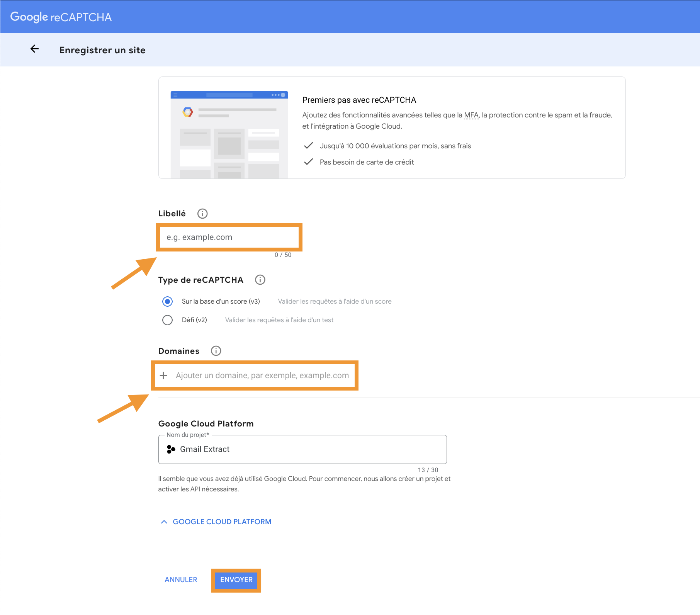Select 'Sur la base d'un score (v3)' radio

point(167,301)
